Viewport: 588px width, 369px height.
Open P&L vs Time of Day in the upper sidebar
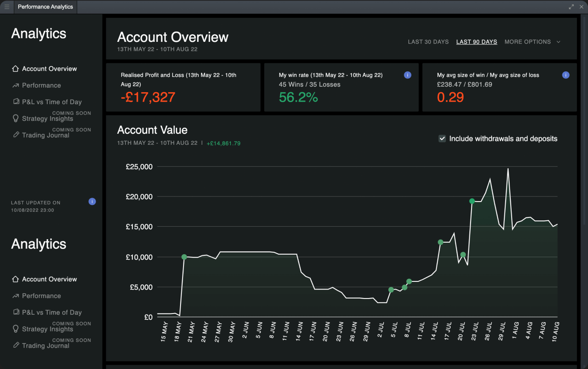click(x=52, y=102)
